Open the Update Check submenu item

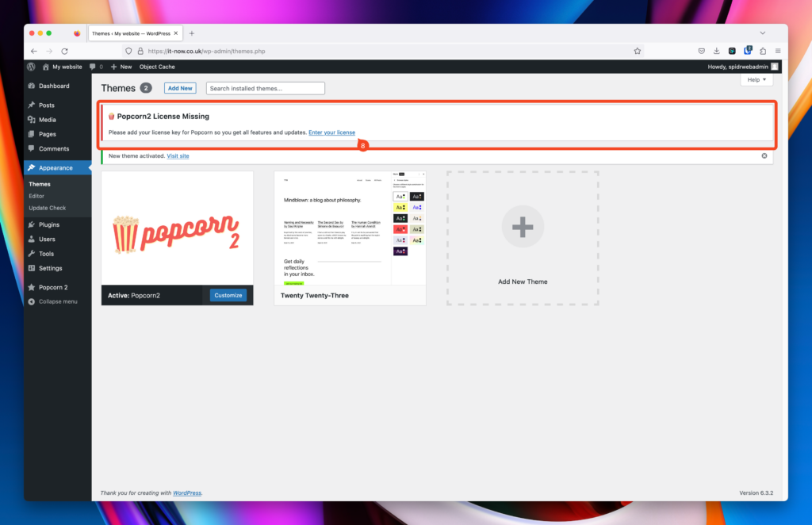(47, 208)
